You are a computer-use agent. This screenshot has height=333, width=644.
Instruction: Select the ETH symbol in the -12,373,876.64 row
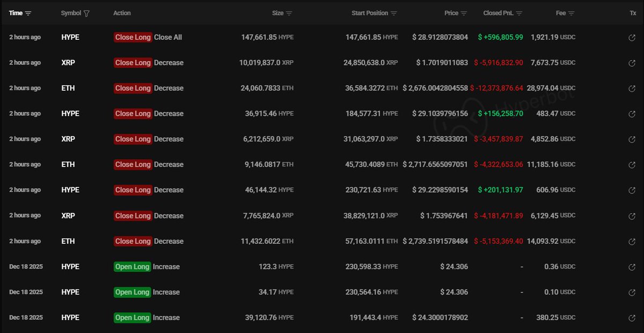click(x=68, y=88)
